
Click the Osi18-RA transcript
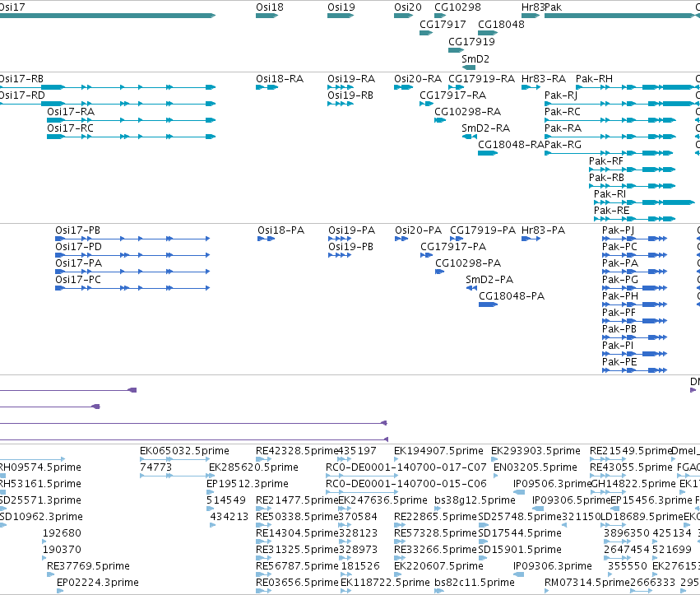[x=267, y=87]
